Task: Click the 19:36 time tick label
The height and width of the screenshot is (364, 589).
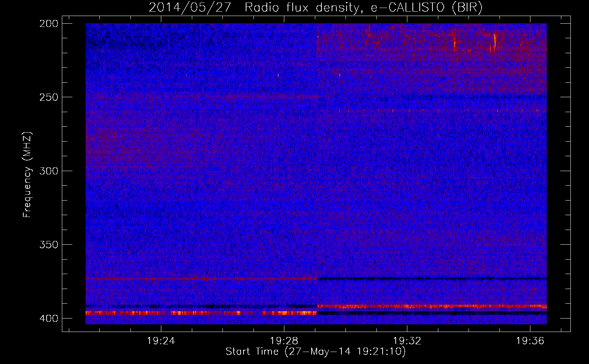Action: point(530,341)
